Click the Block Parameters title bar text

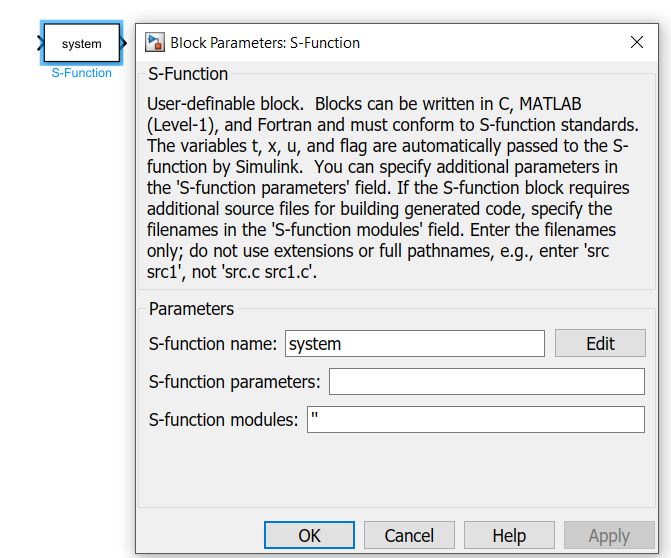(x=265, y=43)
